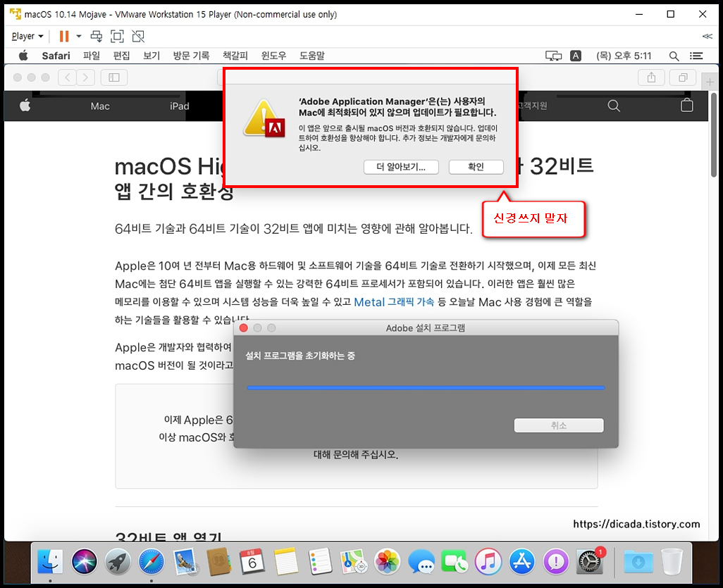Open Contacts book icon in Dock
Viewport: 723px width, 588px height.
(218, 561)
